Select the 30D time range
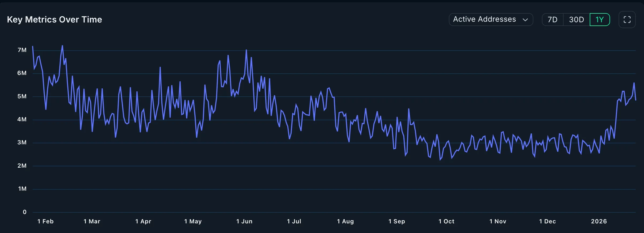The image size is (644, 233). click(x=576, y=20)
